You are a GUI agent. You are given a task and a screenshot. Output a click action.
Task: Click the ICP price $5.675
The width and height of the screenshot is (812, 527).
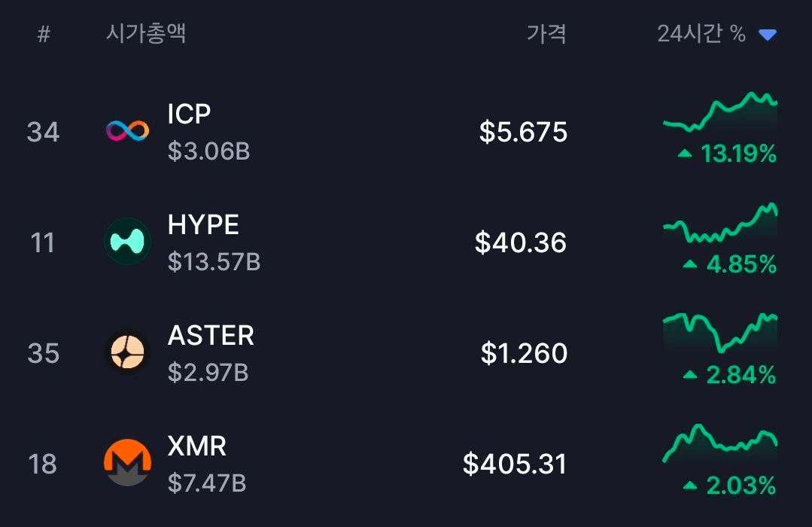(523, 133)
